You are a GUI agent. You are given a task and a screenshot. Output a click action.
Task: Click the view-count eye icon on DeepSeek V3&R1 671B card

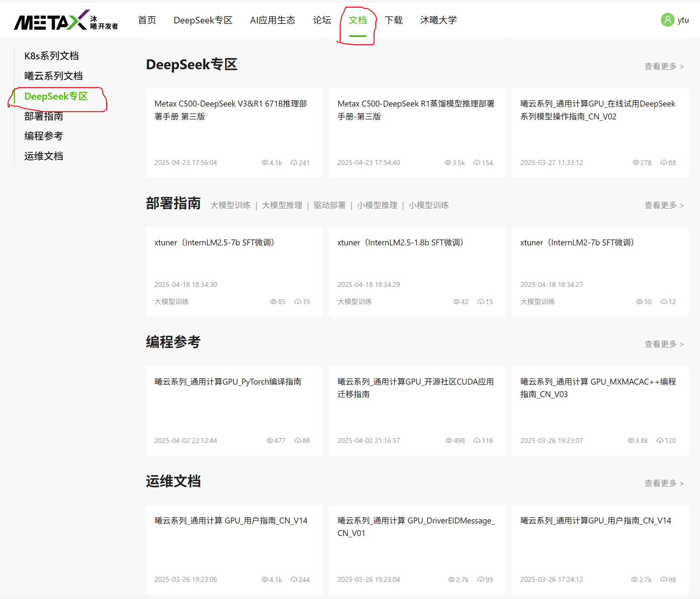coord(264,163)
